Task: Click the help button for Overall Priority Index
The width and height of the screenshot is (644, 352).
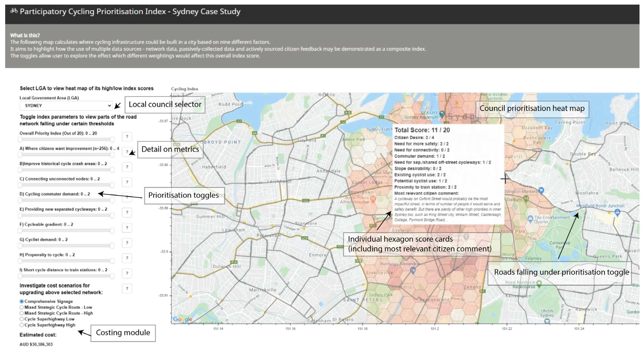Action: coord(127,137)
